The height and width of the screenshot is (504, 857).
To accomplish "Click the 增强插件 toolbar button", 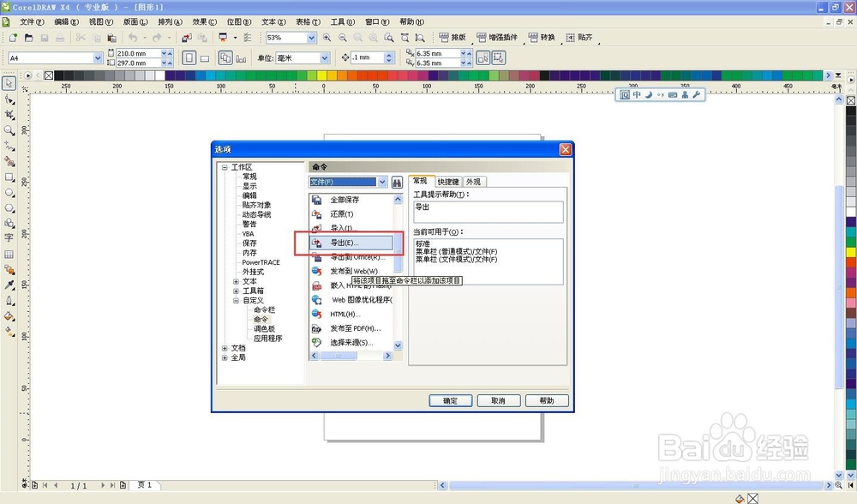I will coord(497,37).
